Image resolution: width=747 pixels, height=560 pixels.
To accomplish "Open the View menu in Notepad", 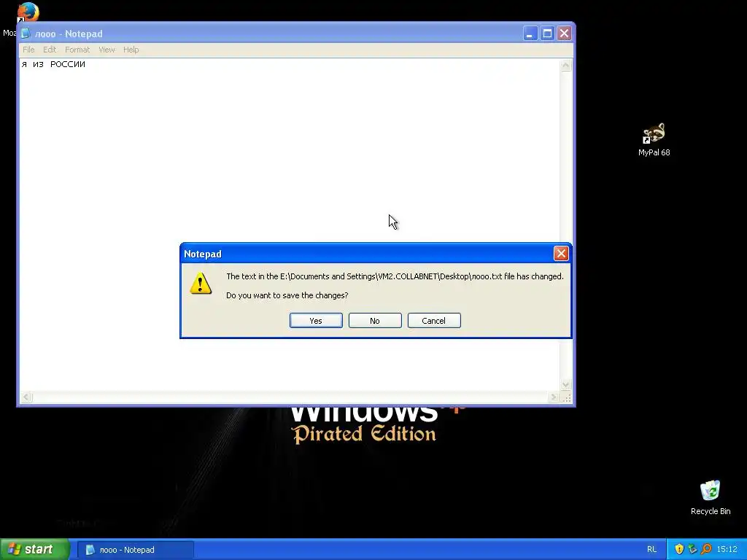I will coord(107,50).
